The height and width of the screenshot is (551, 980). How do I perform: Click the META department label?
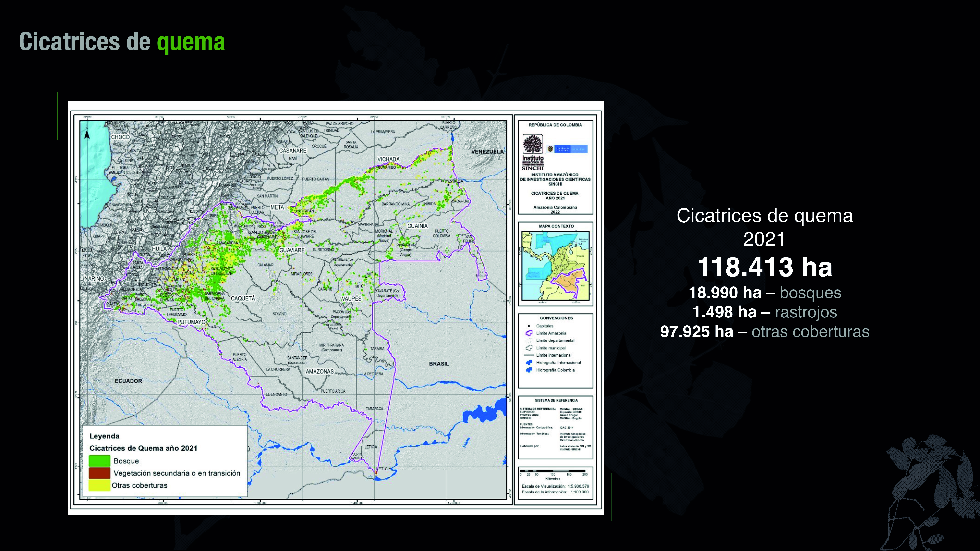pos(277,207)
